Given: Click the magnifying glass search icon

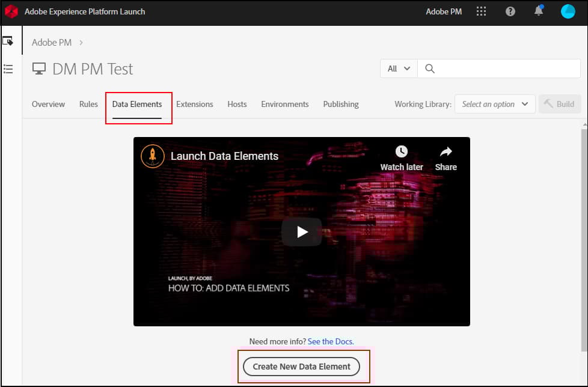Looking at the screenshot, I should pyautogui.click(x=429, y=69).
